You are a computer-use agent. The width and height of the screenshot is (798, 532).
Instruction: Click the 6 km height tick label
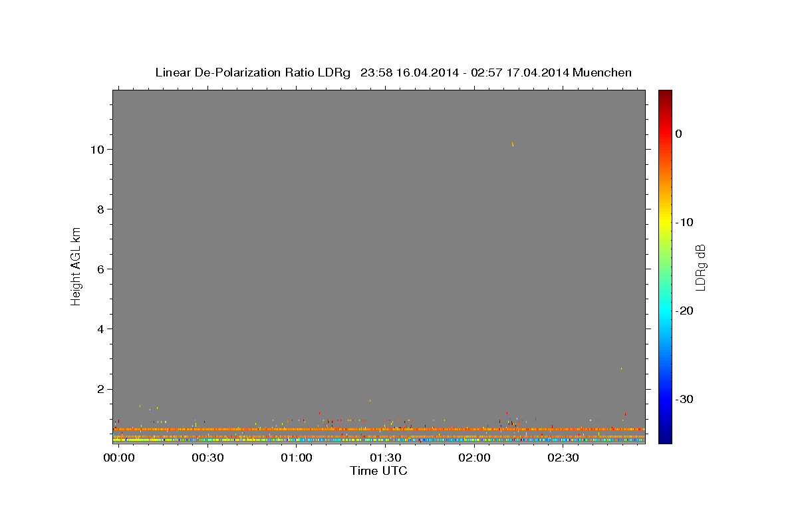[x=100, y=269]
